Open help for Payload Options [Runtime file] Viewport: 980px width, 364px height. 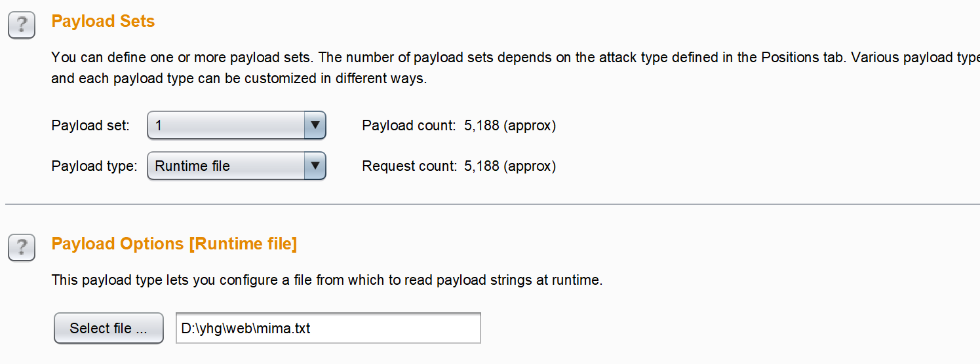click(x=22, y=248)
